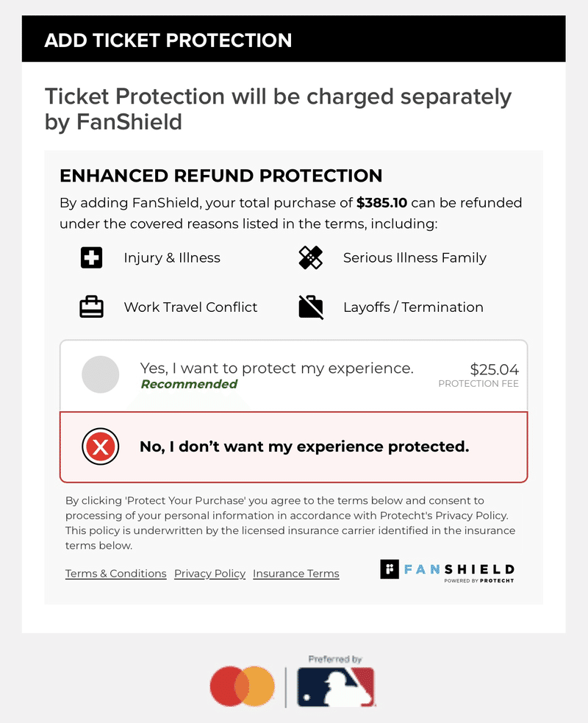Click the $25.04 protection fee amount

(494, 369)
